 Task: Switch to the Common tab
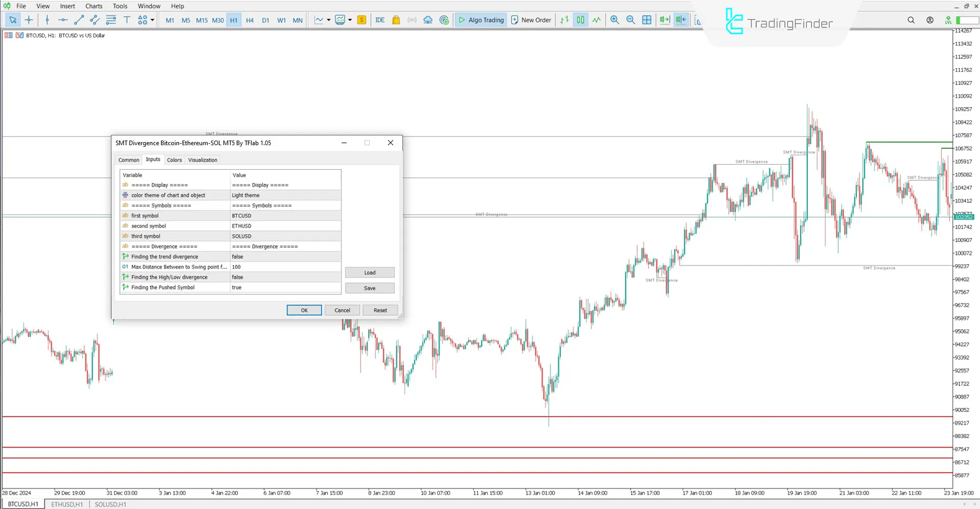click(x=129, y=160)
